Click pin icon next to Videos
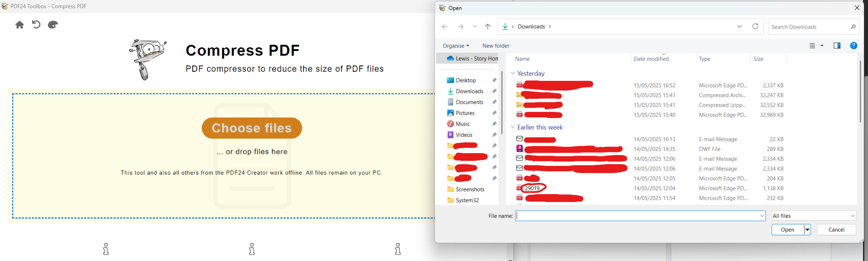The image size is (868, 261). [x=494, y=135]
